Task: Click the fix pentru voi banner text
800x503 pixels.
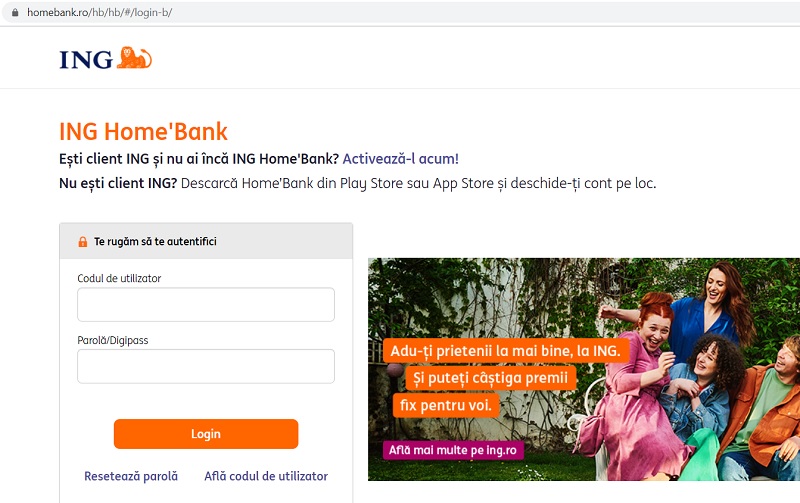Action: (445, 406)
